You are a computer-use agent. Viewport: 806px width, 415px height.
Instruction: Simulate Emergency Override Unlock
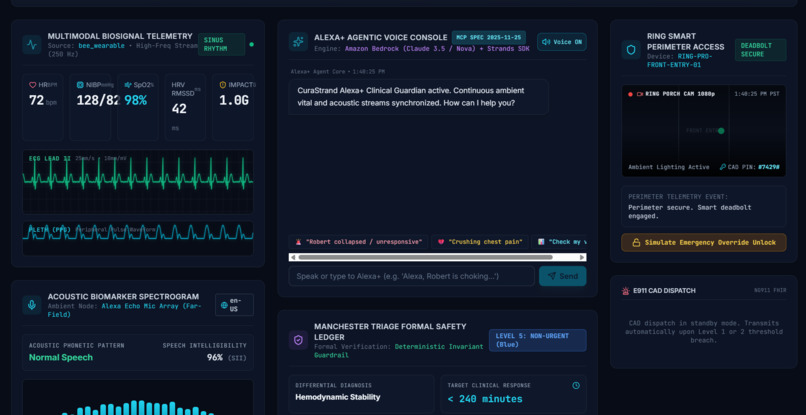click(704, 243)
